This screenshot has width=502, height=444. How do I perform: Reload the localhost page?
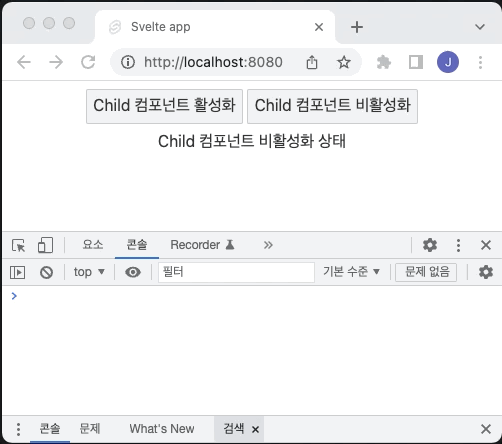pos(88,62)
